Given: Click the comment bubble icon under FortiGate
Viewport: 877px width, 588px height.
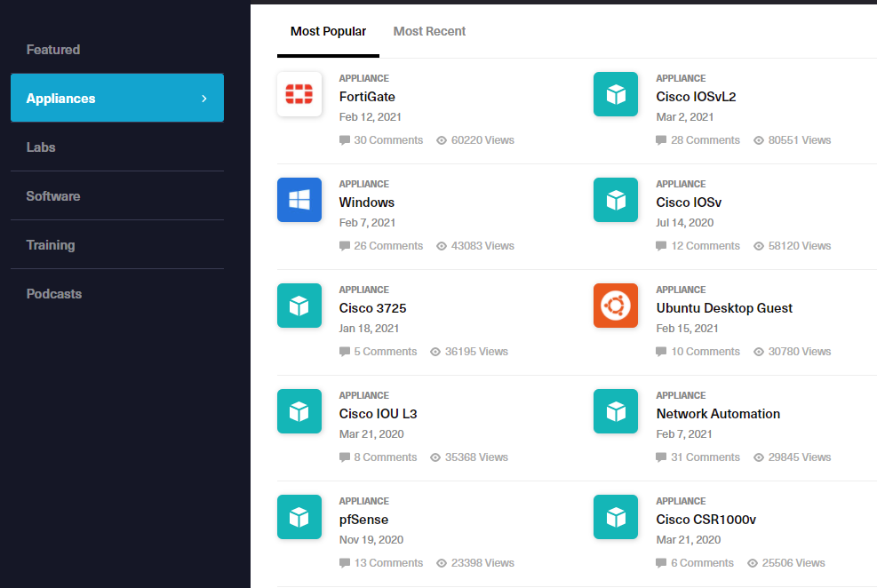Looking at the screenshot, I should [345, 140].
